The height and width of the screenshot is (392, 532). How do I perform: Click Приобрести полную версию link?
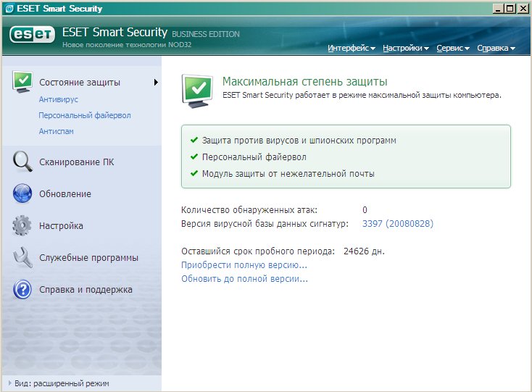244,265
